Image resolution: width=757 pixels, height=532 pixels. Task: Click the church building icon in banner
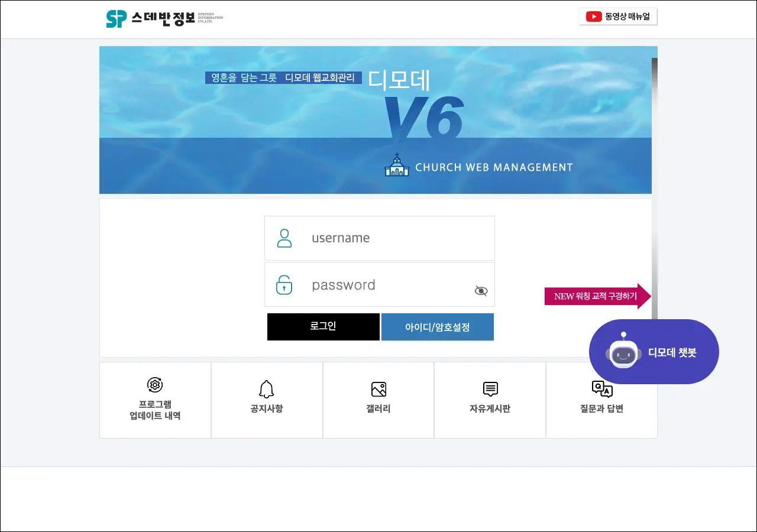pyautogui.click(x=397, y=166)
